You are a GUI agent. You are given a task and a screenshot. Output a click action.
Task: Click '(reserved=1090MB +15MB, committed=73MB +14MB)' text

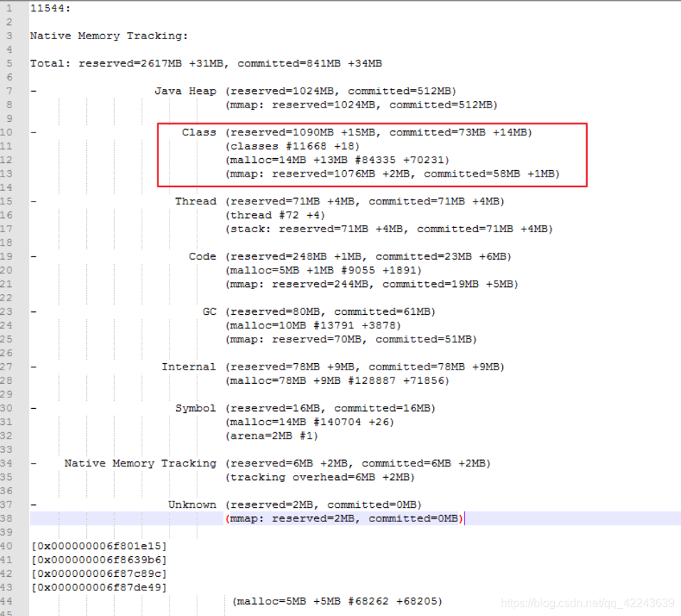pyautogui.click(x=379, y=132)
